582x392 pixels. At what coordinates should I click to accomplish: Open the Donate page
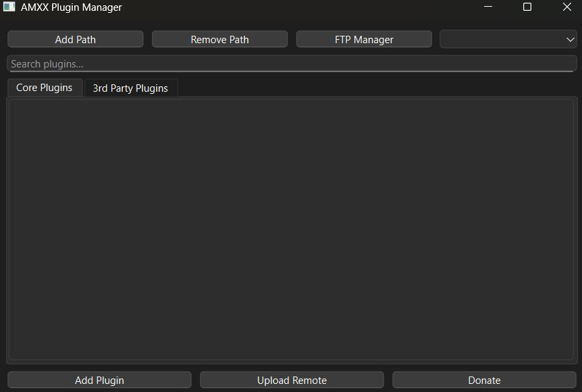tap(483, 380)
